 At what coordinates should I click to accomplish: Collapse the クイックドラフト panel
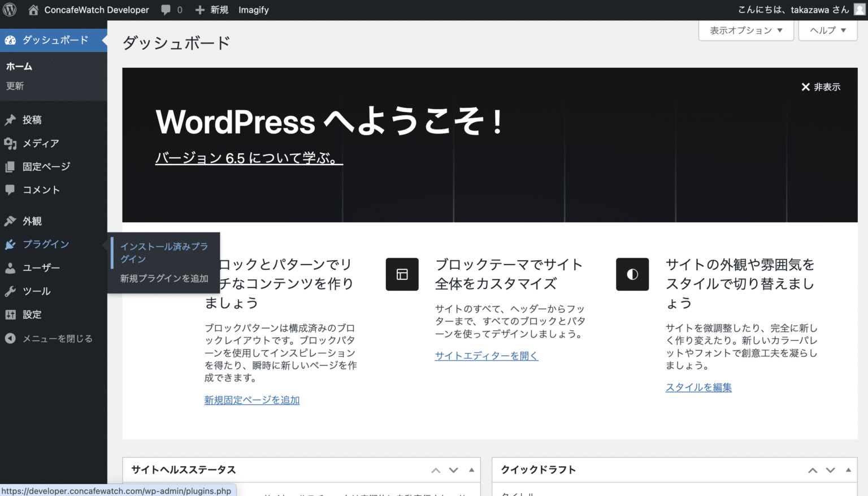(x=848, y=469)
